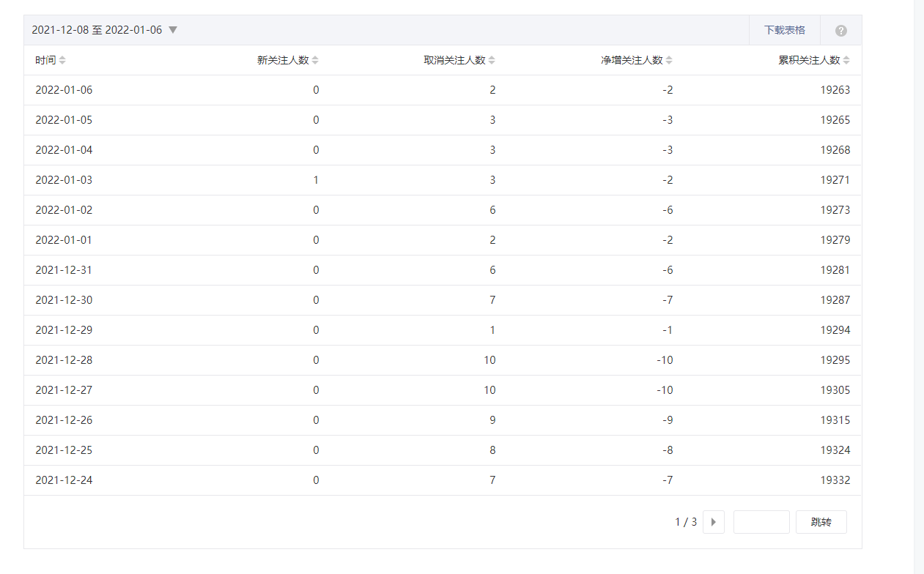Image resolution: width=924 pixels, height=574 pixels.
Task: Select the 2021-12-31 row date
Action: click(64, 270)
